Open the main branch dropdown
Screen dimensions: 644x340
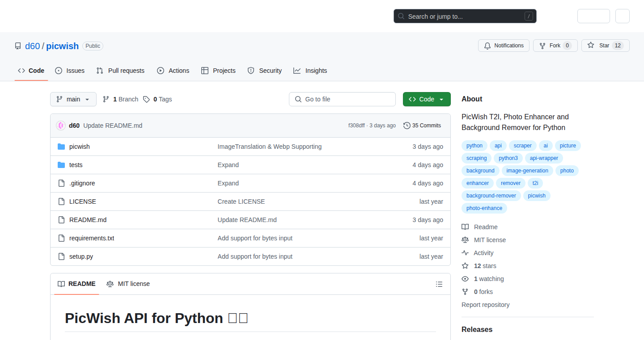pyautogui.click(x=73, y=99)
